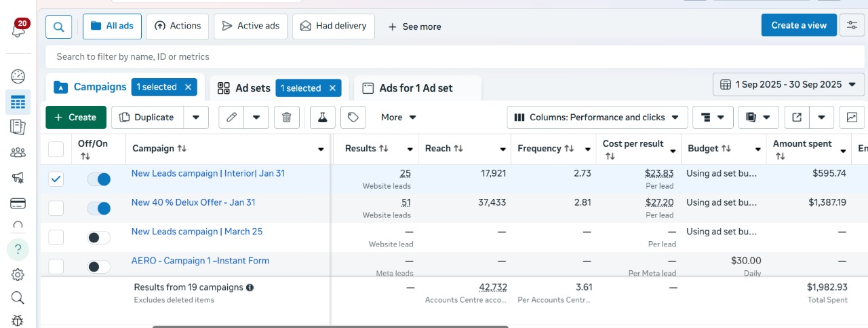Screen dimensions: 868x328
Task: Open the Ads for 1 Ad set tab
Action: (416, 88)
